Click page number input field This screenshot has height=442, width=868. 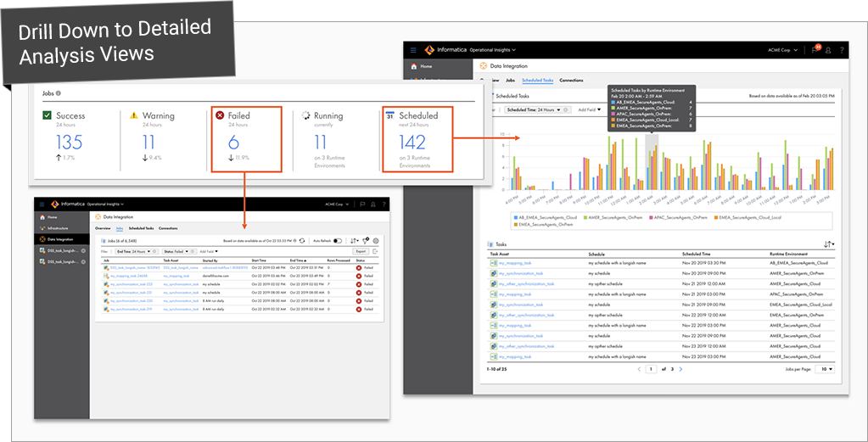(x=652, y=369)
